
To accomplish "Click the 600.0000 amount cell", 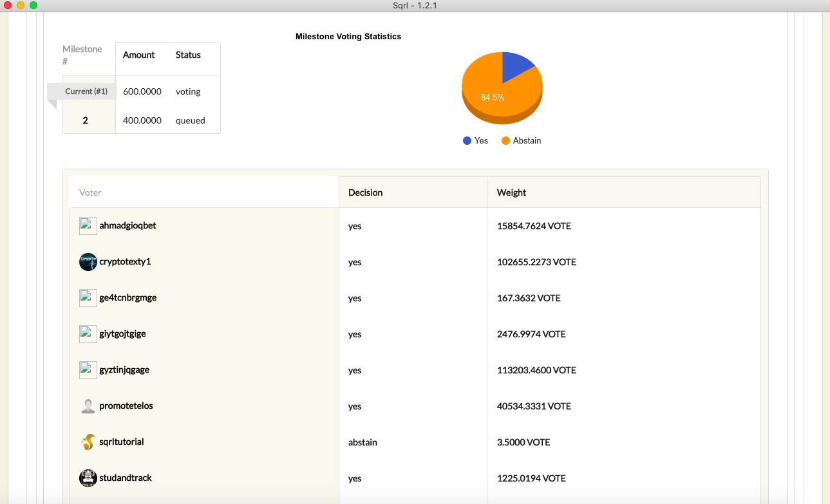I will tap(142, 92).
